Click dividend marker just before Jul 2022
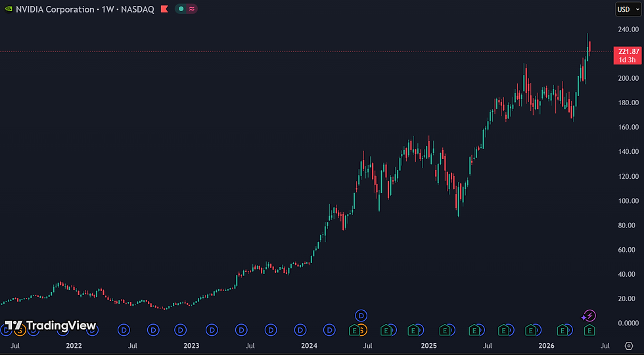 [x=124, y=329]
